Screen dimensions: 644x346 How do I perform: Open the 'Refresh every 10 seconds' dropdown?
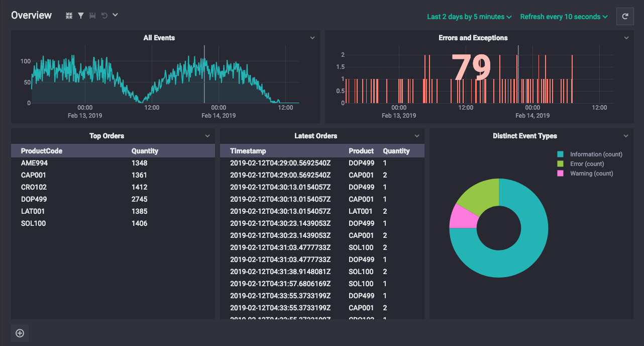coord(564,17)
